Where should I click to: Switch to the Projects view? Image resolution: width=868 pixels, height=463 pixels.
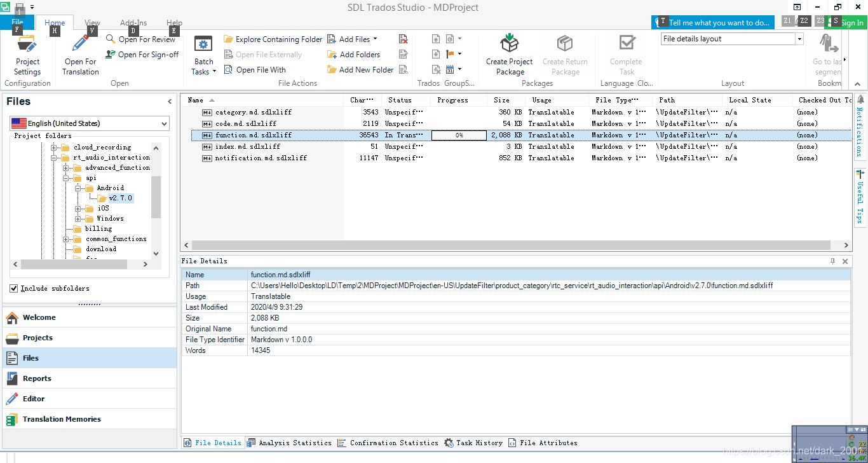[x=89, y=338]
